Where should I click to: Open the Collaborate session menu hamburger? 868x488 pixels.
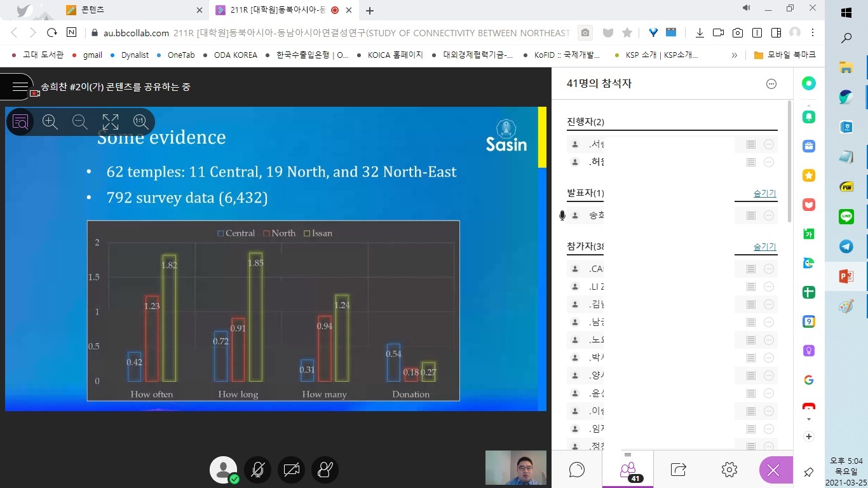(x=20, y=86)
